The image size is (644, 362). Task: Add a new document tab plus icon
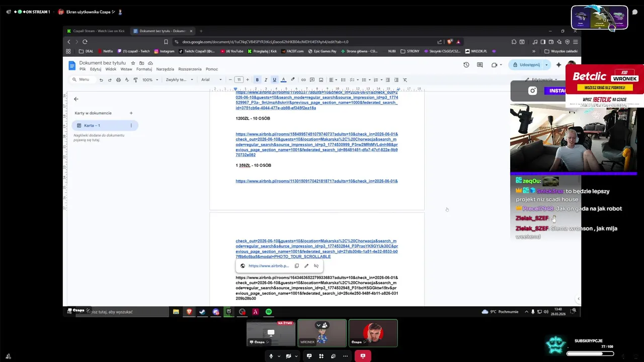(x=131, y=113)
